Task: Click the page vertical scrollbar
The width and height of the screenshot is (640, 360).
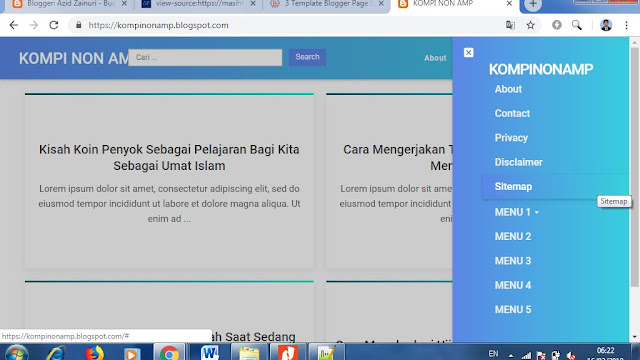Action: click(634, 167)
